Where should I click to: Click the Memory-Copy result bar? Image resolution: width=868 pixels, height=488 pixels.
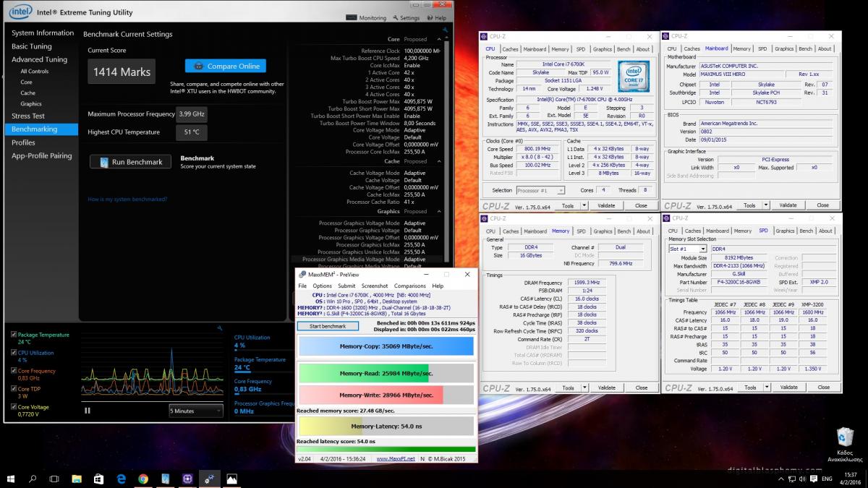pos(386,346)
